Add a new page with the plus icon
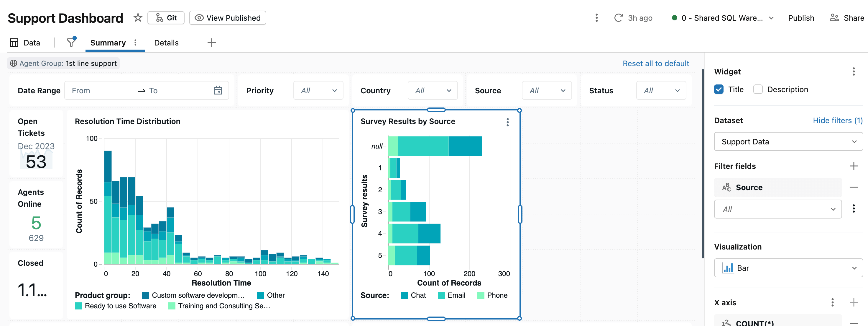 (212, 43)
